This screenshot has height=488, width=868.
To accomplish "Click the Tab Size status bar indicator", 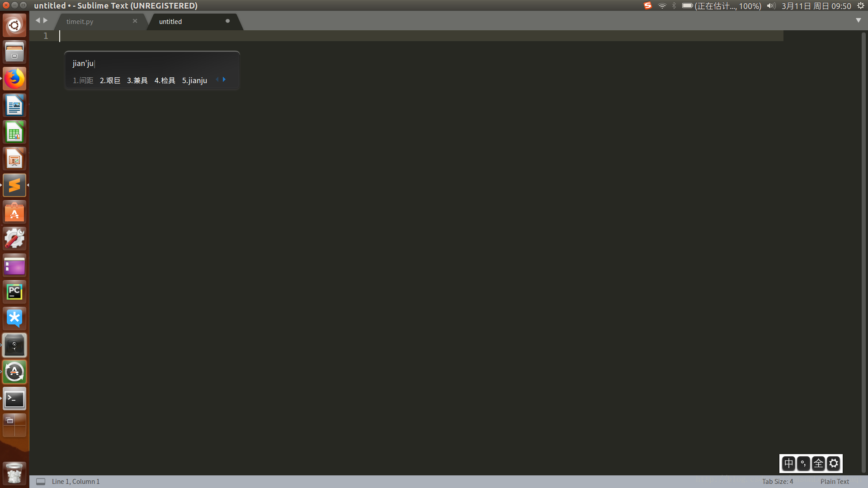I will click(x=778, y=481).
